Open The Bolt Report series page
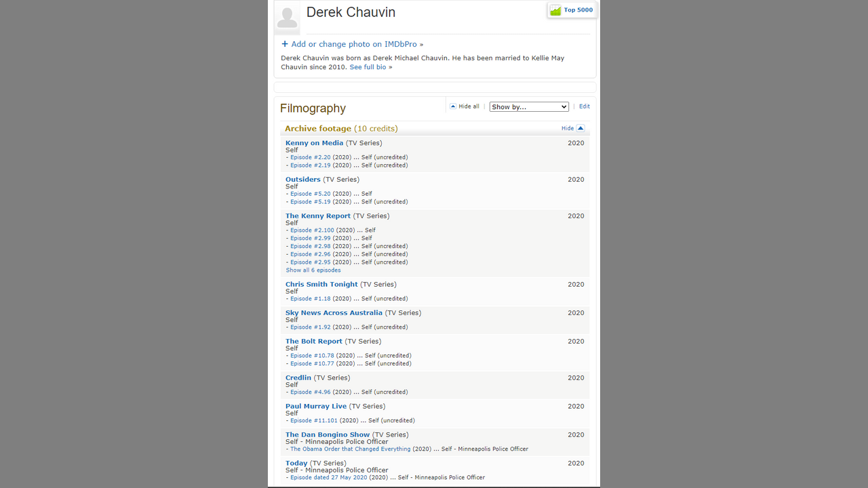Screen dimensions: 868x488 pyautogui.click(x=314, y=342)
